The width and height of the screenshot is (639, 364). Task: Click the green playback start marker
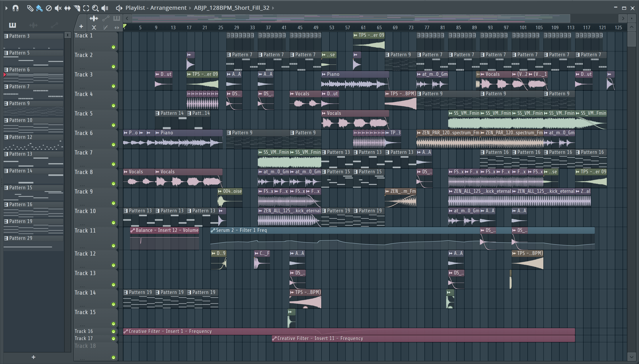point(125,26)
